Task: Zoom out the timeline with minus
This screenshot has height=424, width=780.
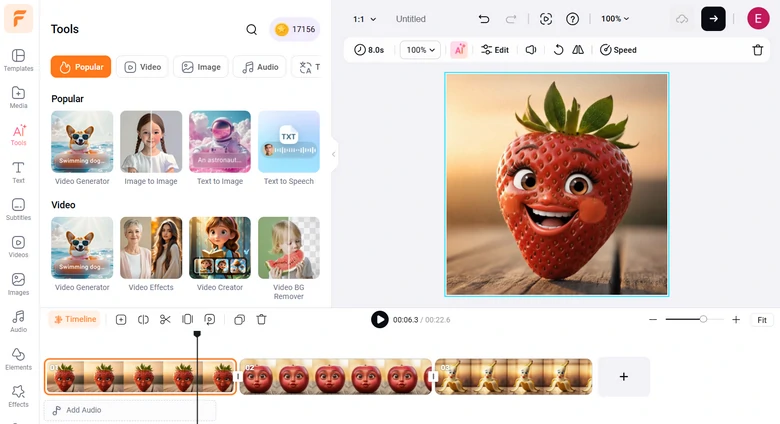Action: click(x=653, y=319)
